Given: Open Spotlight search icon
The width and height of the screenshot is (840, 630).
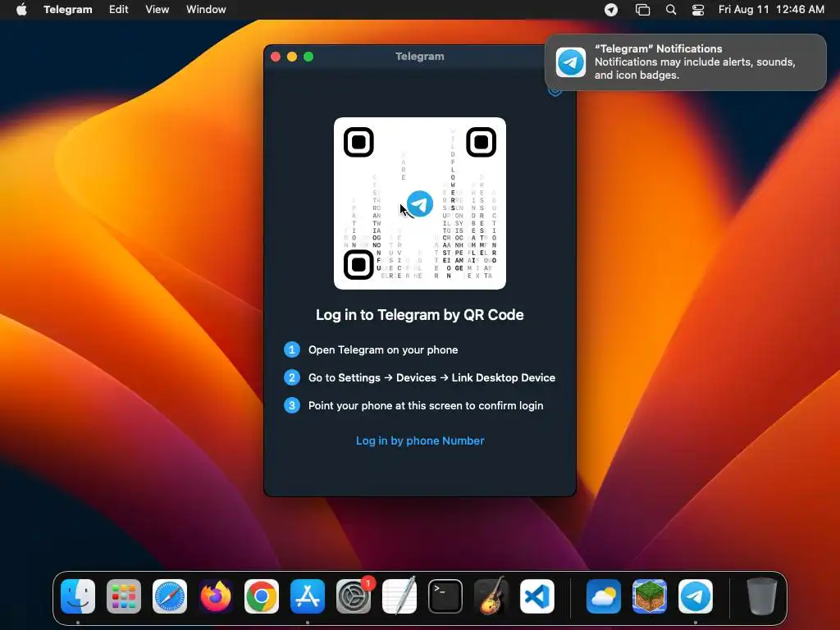Looking at the screenshot, I should (671, 10).
